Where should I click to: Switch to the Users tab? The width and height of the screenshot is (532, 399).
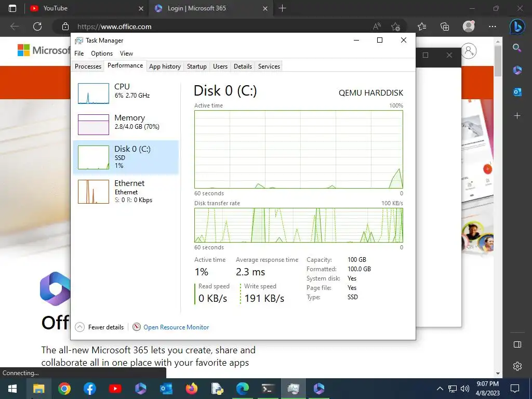click(220, 66)
